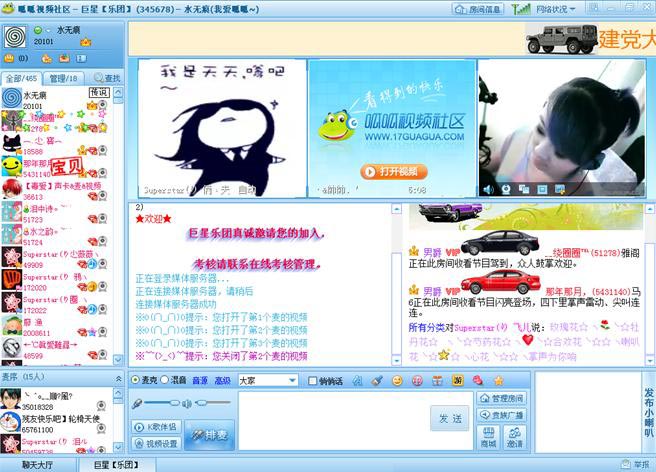Screen dimensions: 656x472
Task: Click the paintbrush clear-screen icon
Action: 377,380
